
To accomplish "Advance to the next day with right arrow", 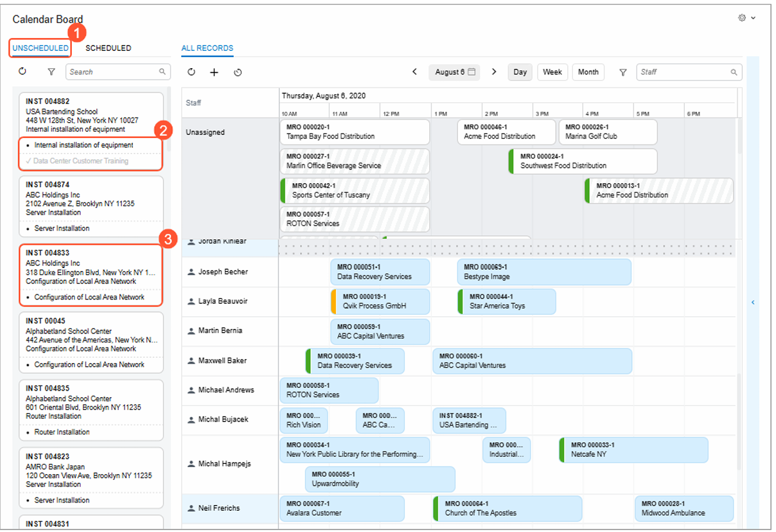I will tap(494, 72).
